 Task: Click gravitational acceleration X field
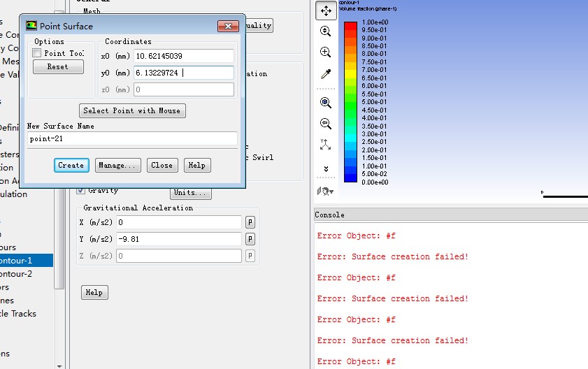[179, 222]
